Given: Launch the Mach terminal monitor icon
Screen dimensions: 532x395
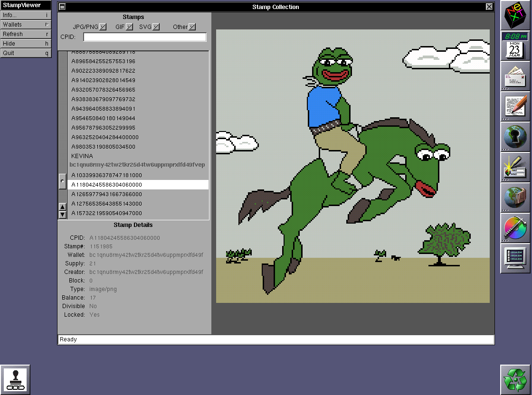Looking at the screenshot, I should 515,258.
